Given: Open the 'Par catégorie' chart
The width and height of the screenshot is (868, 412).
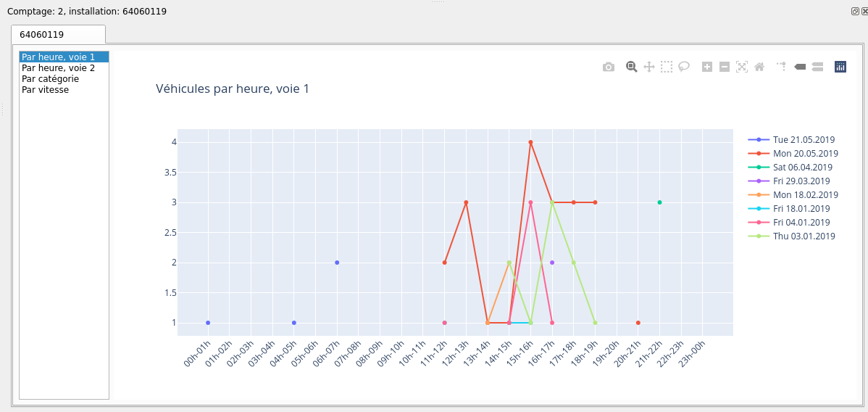Looking at the screenshot, I should point(51,79).
